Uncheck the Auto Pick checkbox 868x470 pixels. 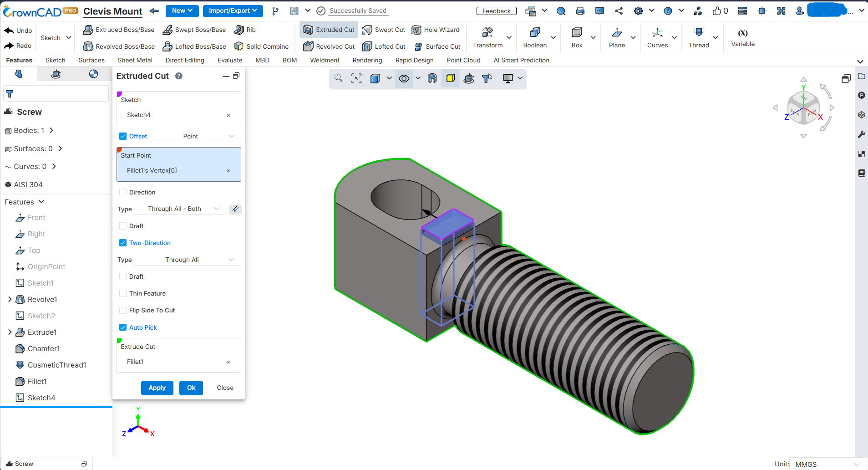coord(123,327)
